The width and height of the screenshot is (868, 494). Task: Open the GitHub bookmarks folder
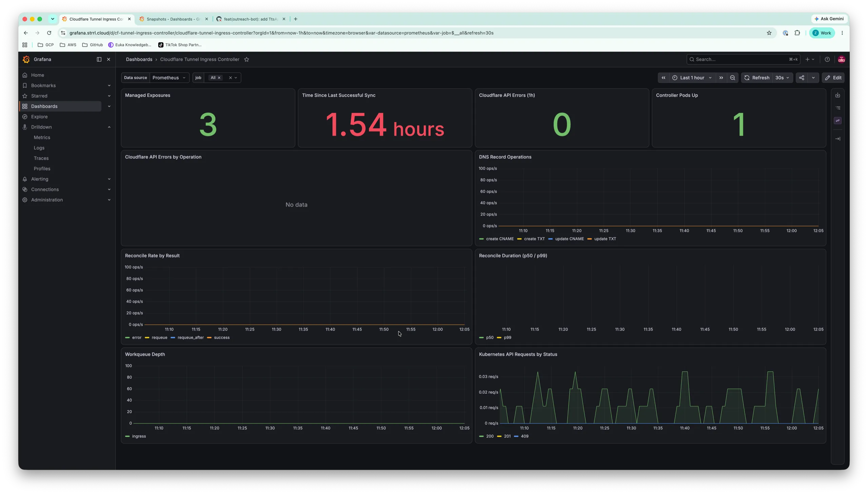(x=92, y=45)
